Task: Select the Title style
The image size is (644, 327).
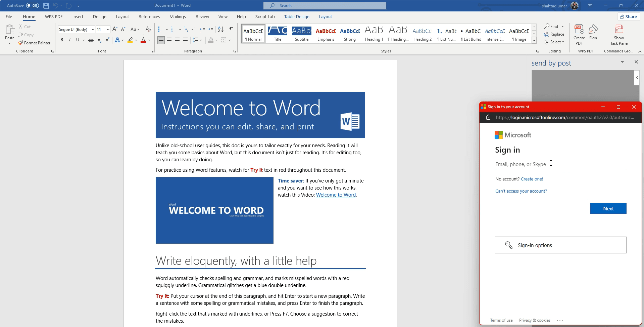Action: 278,34
